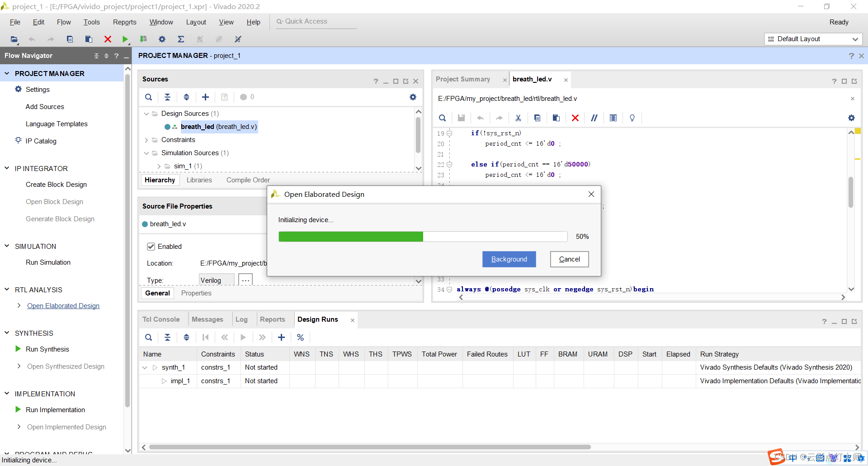Click Run Synthesis in Flow Navigator

point(47,349)
